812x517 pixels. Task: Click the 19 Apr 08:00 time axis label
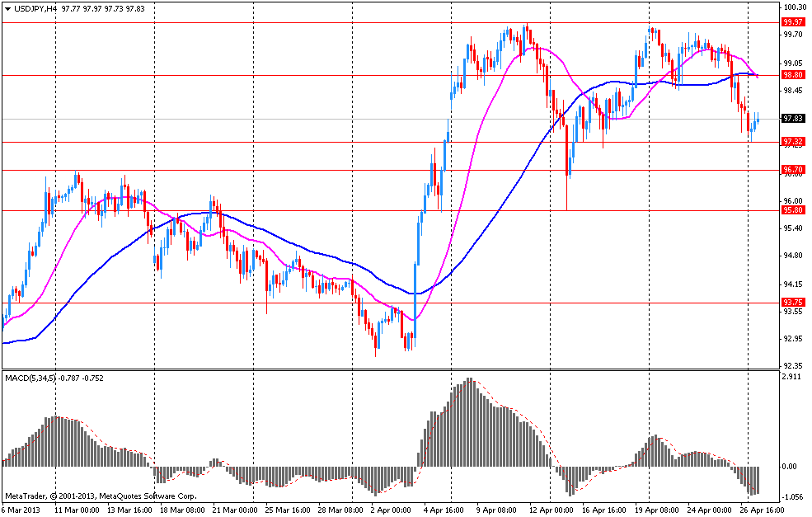[x=657, y=510]
